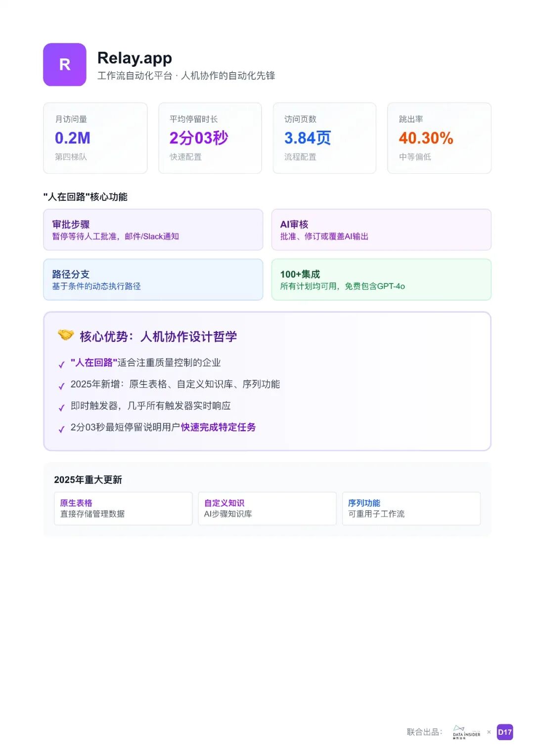Open the 平均停留时长 2分03秒 card
The image size is (534, 756).
click(x=210, y=138)
